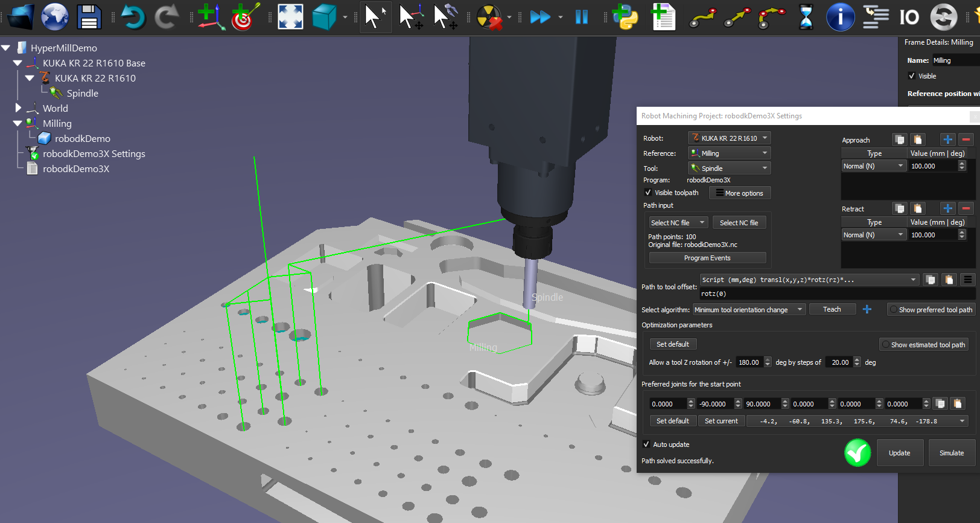This screenshot has height=523, width=980.
Task: Collapse the Milling tree node
Action: point(17,123)
